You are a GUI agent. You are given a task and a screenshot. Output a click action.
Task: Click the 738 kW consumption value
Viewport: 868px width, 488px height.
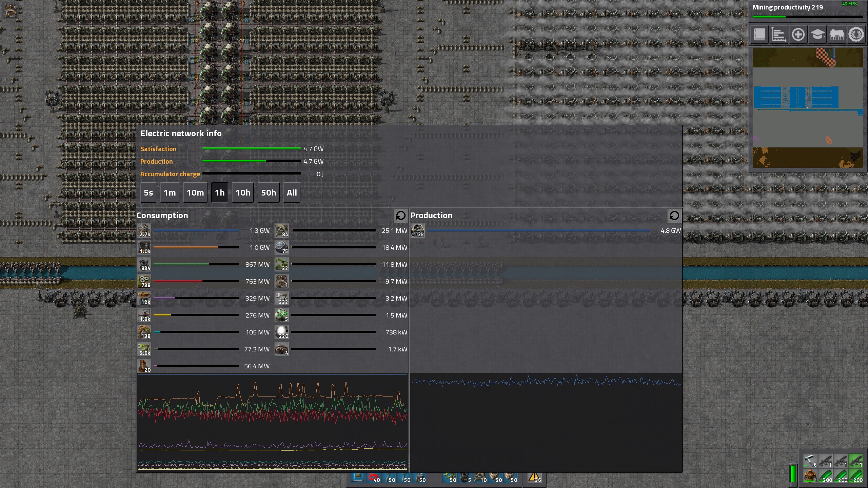coord(396,332)
